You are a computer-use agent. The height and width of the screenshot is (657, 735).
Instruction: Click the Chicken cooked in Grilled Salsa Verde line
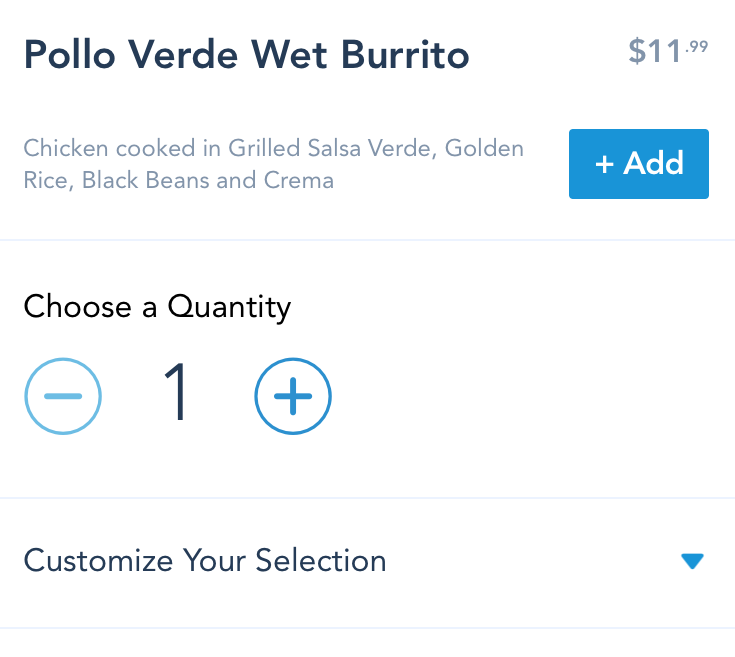coord(273,149)
